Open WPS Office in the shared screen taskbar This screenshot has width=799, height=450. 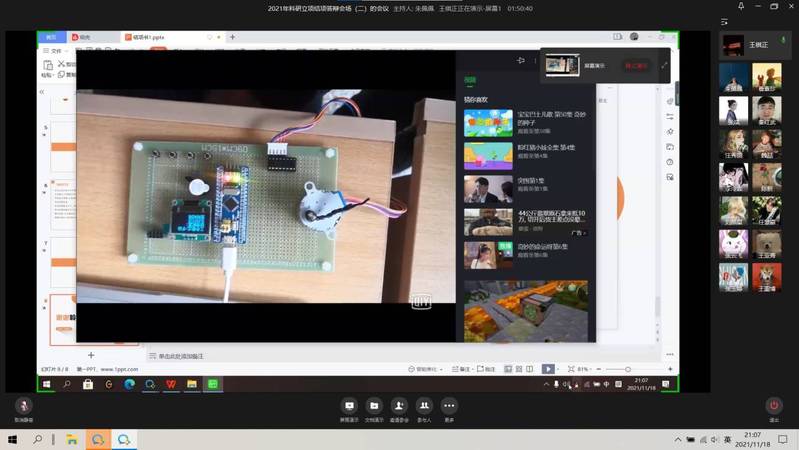pos(171,384)
